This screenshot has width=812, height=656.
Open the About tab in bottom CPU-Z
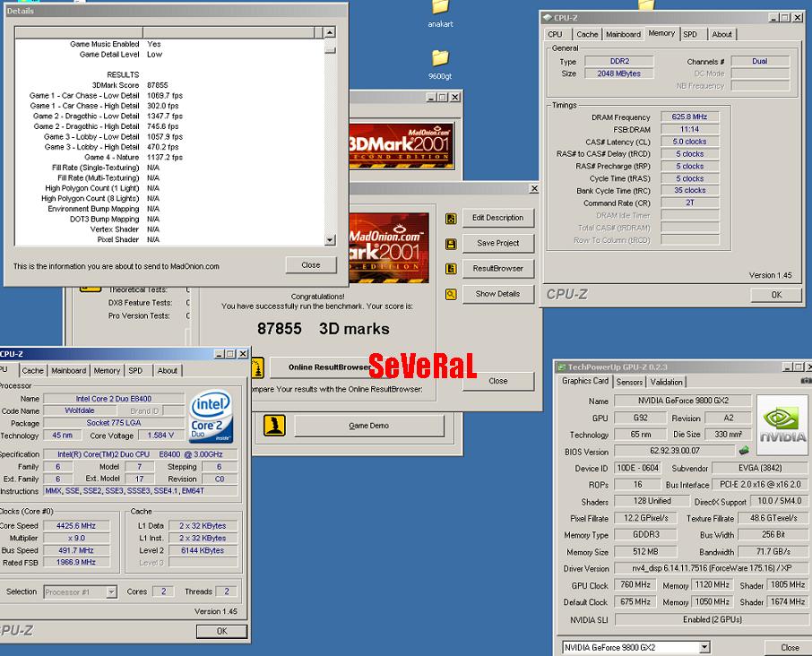click(x=168, y=371)
